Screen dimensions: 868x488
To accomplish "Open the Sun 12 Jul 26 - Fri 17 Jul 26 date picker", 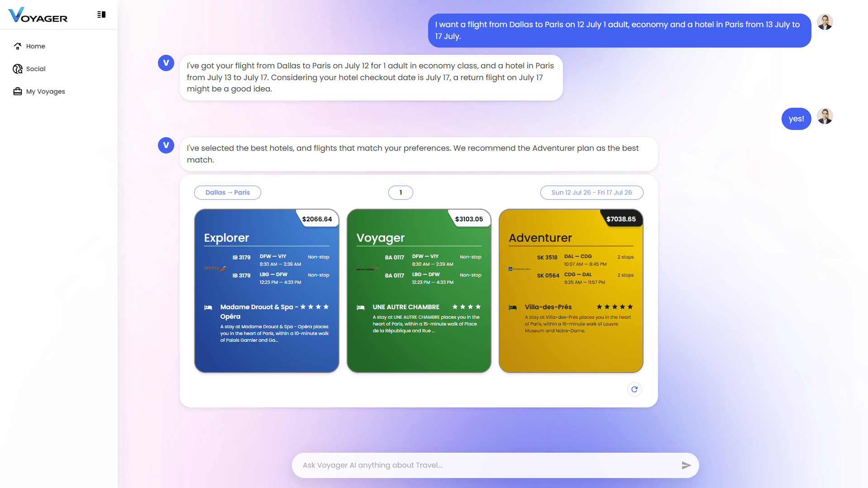I will tap(592, 192).
